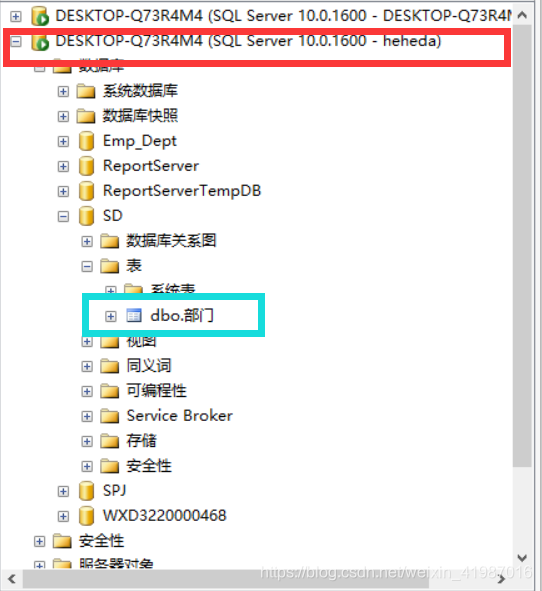Select the 数据库快照 tree item
Image resolution: width=542 pixels, height=591 pixels.
[140, 116]
